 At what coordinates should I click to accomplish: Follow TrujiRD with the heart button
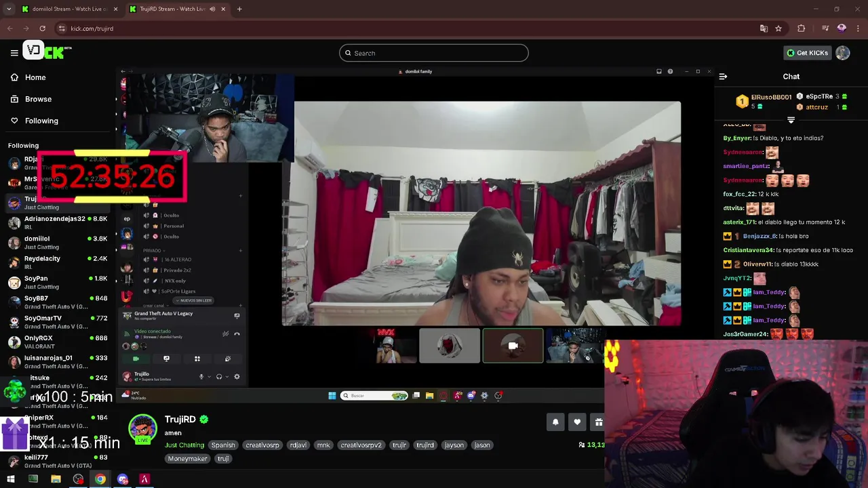[x=577, y=422]
